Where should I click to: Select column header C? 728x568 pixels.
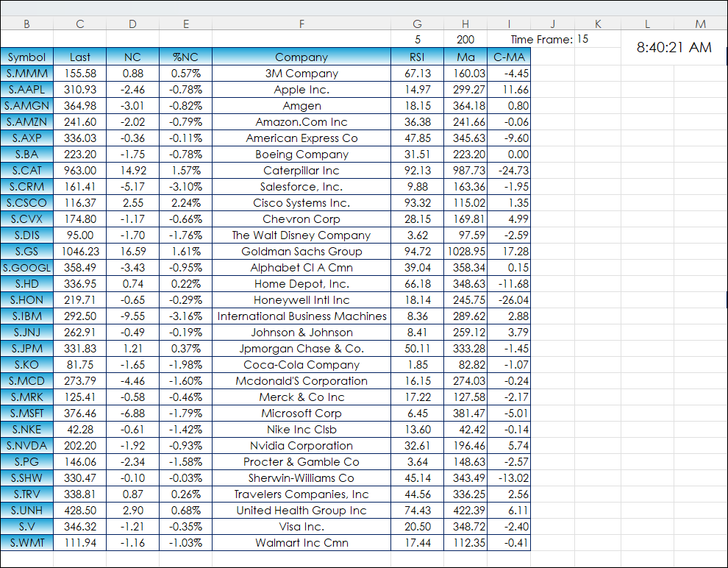pyautogui.click(x=80, y=24)
